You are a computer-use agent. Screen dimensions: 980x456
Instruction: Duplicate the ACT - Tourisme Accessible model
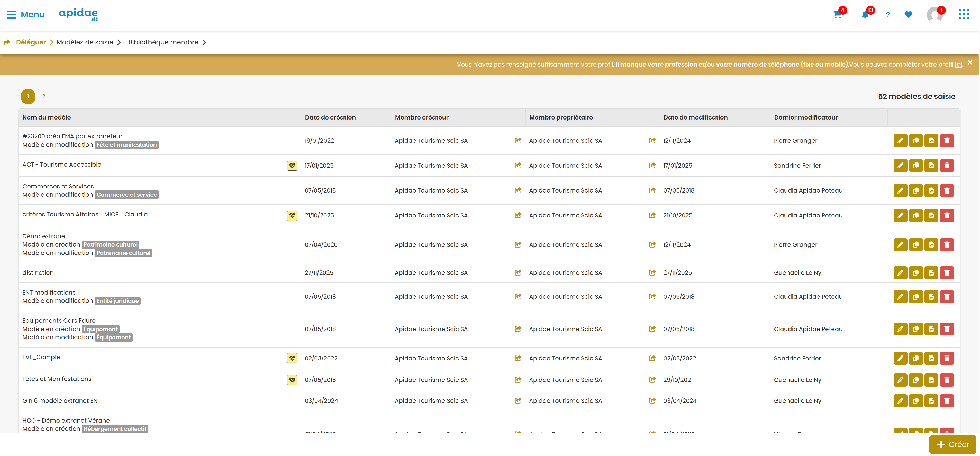click(x=916, y=166)
